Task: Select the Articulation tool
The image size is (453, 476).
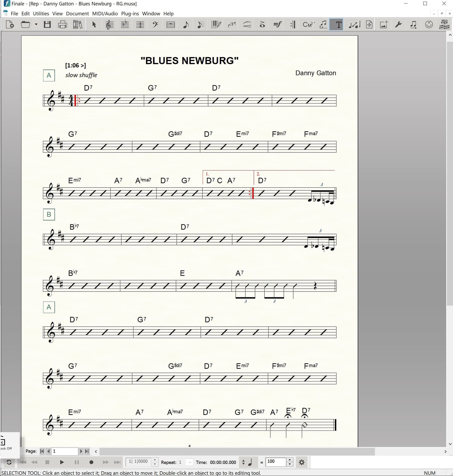Action: click(262, 25)
